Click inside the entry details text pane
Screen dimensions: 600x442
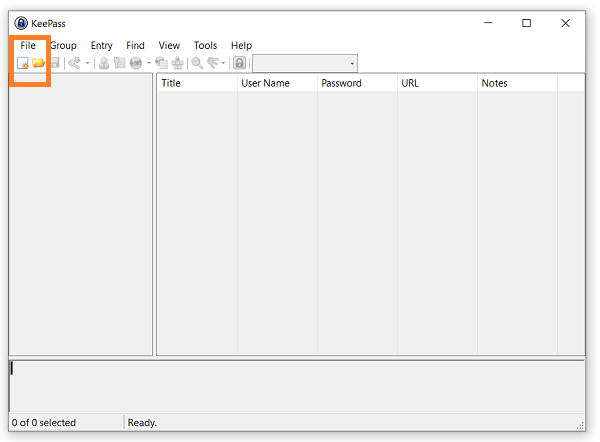click(297, 386)
